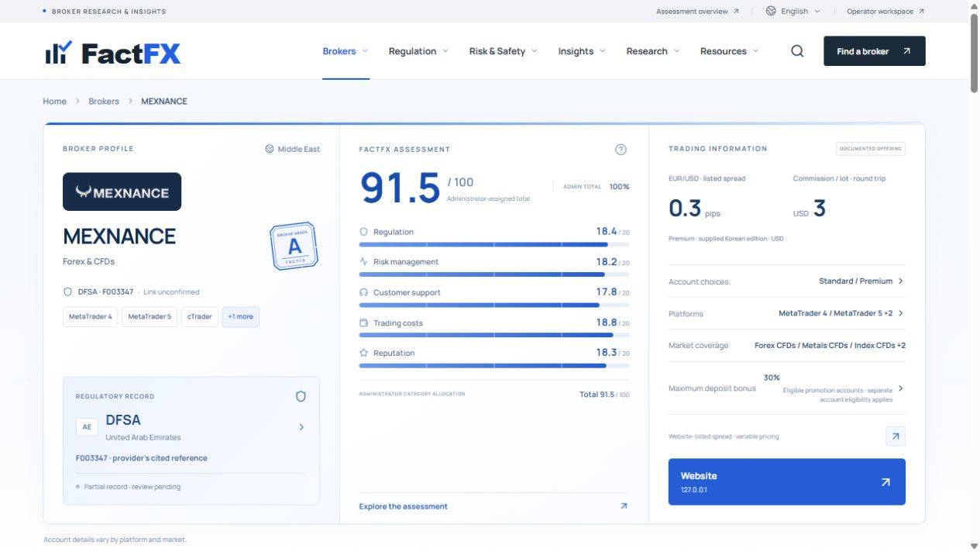The height and width of the screenshot is (552, 980).
Task: Click the AE country badge
Action: point(87,427)
